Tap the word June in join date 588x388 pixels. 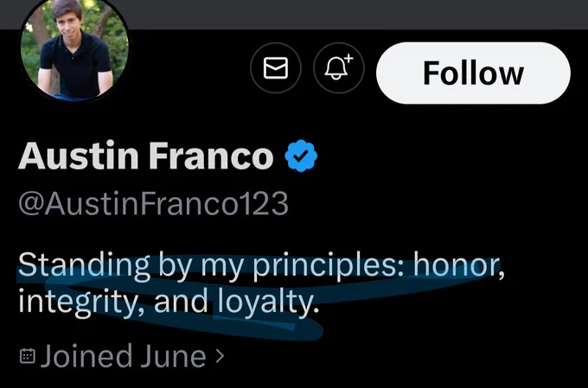pos(173,356)
